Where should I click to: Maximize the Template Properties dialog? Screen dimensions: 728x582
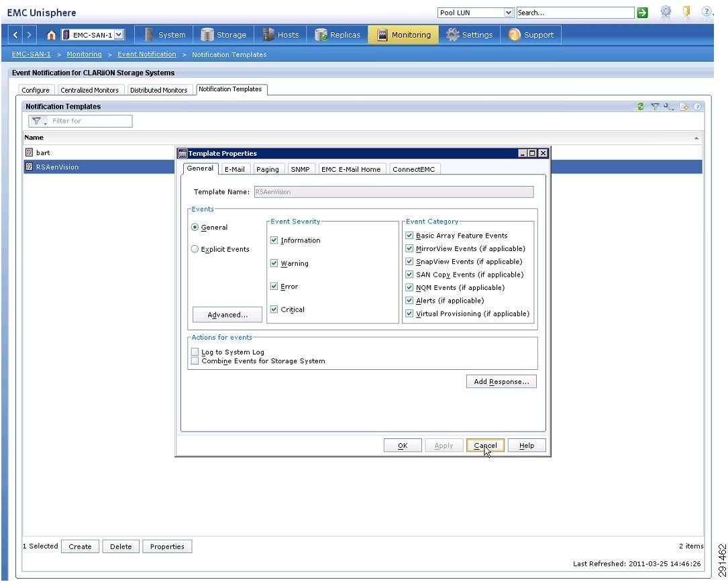point(533,153)
